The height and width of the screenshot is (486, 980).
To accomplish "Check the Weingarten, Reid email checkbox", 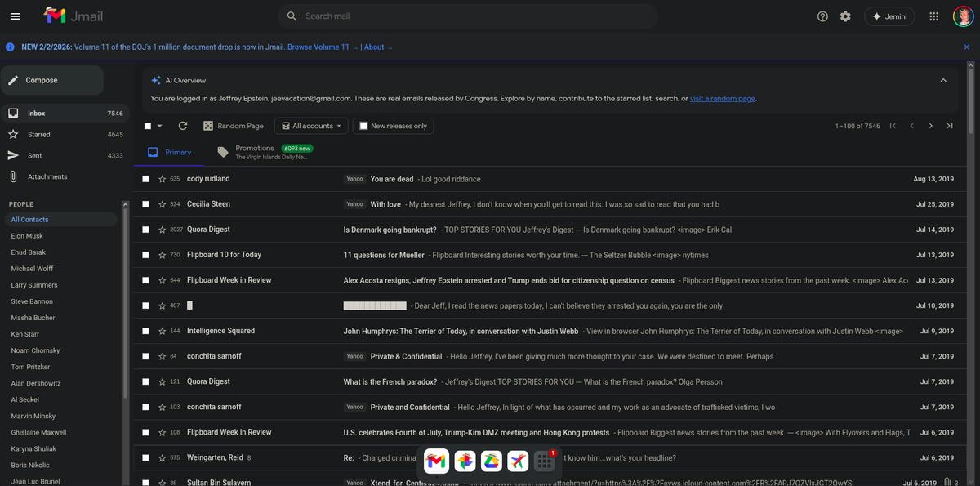I will (145, 457).
